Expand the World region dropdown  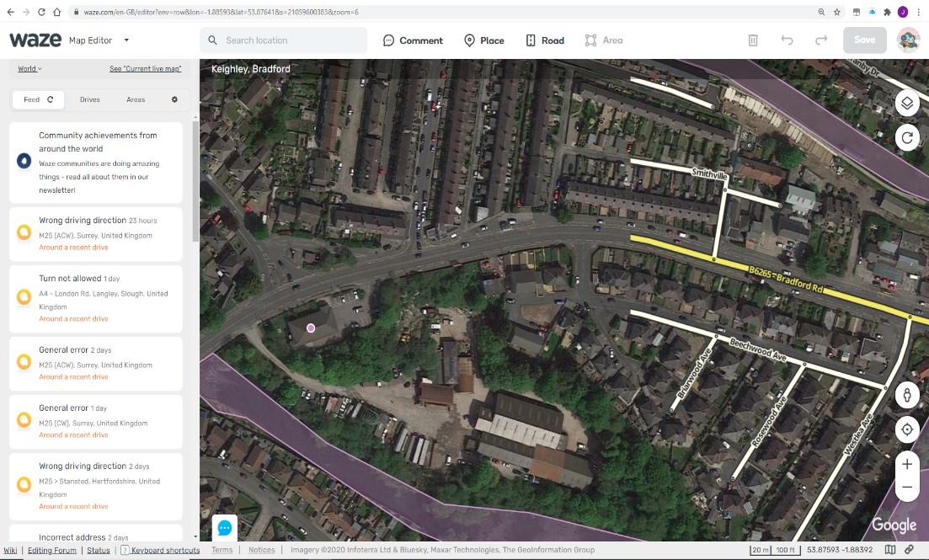coord(29,69)
